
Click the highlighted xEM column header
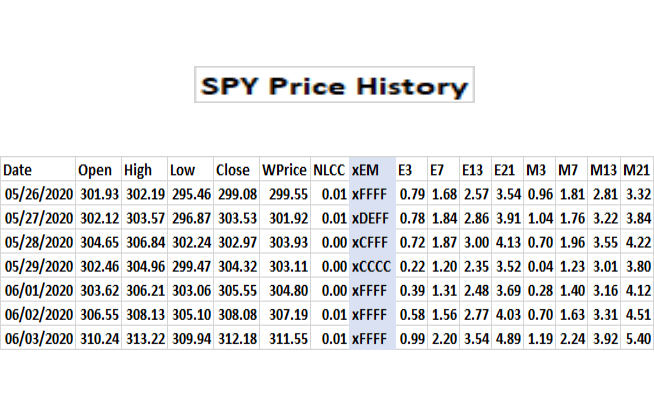click(366, 170)
